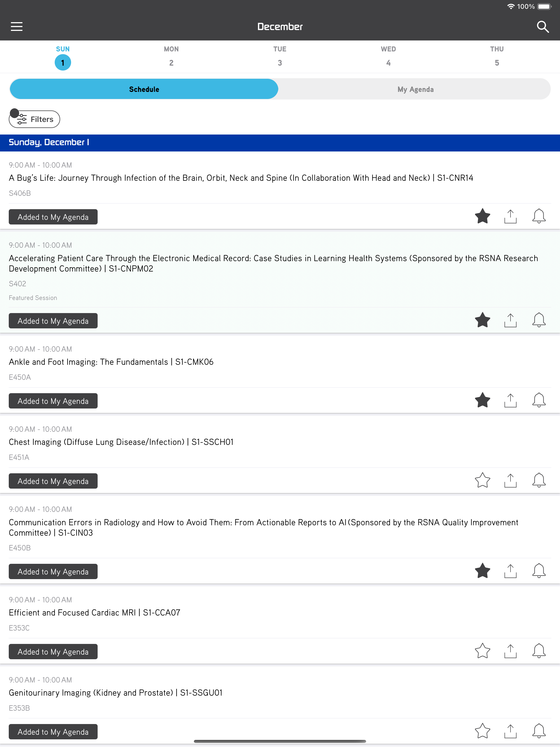Remove Ankle and Foot Imaging from My Agenda
Screen dimensions: 560x747
[x=53, y=401]
